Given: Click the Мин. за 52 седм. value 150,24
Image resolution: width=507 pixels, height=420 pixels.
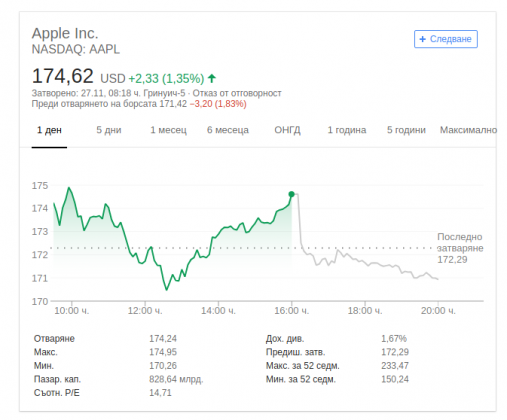Looking at the screenshot, I should pyautogui.click(x=395, y=379).
